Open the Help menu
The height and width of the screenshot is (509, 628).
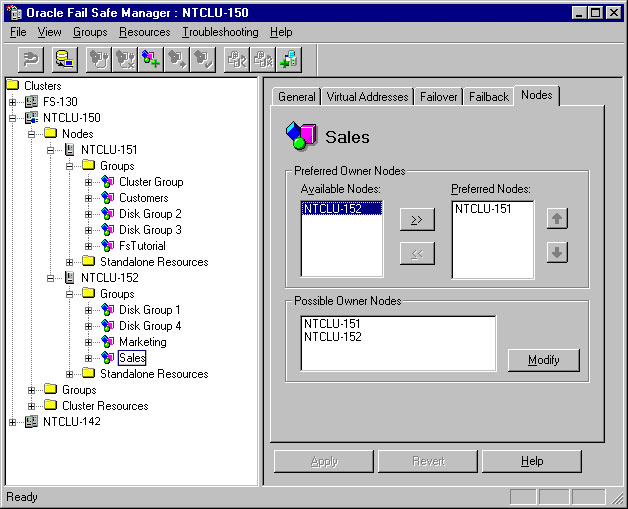(x=281, y=32)
